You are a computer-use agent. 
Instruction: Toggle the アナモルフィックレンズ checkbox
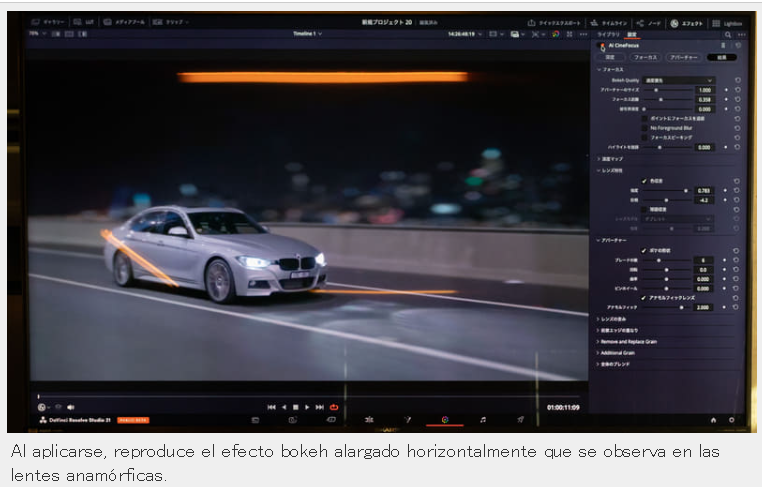click(643, 297)
